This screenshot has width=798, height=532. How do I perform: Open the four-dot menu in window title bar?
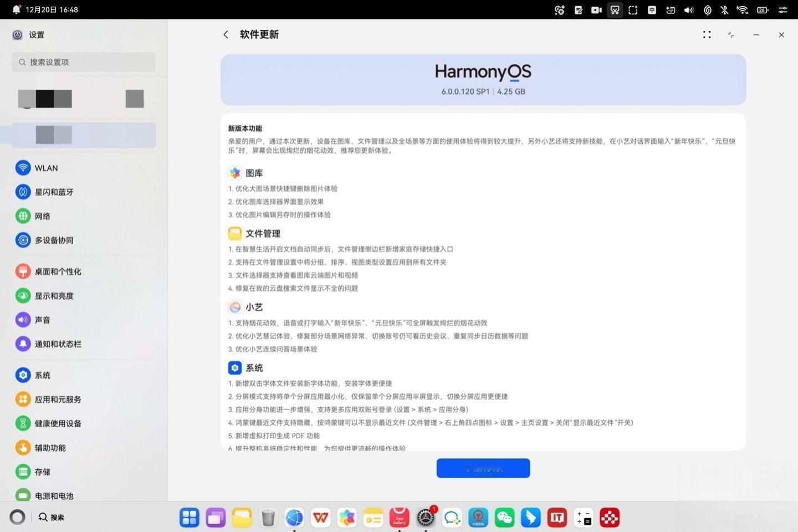point(707,34)
